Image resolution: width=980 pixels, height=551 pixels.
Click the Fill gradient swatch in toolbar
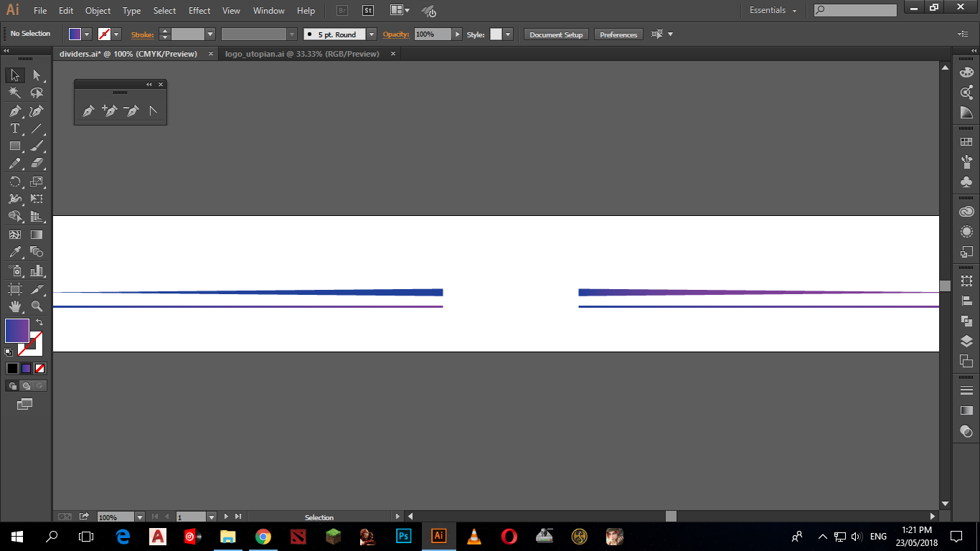click(17, 331)
